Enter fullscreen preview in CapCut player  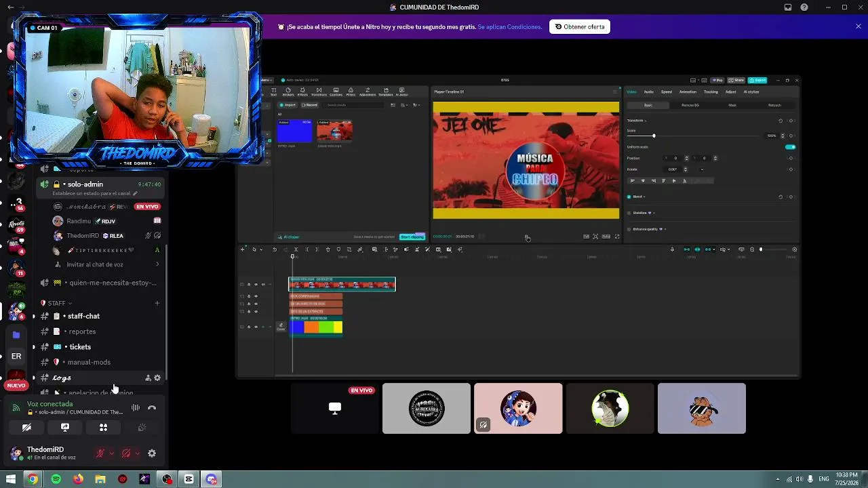[x=617, y=237]
